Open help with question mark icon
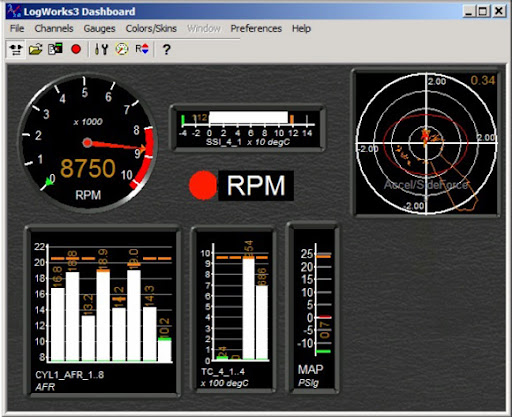 coord(166,49)
